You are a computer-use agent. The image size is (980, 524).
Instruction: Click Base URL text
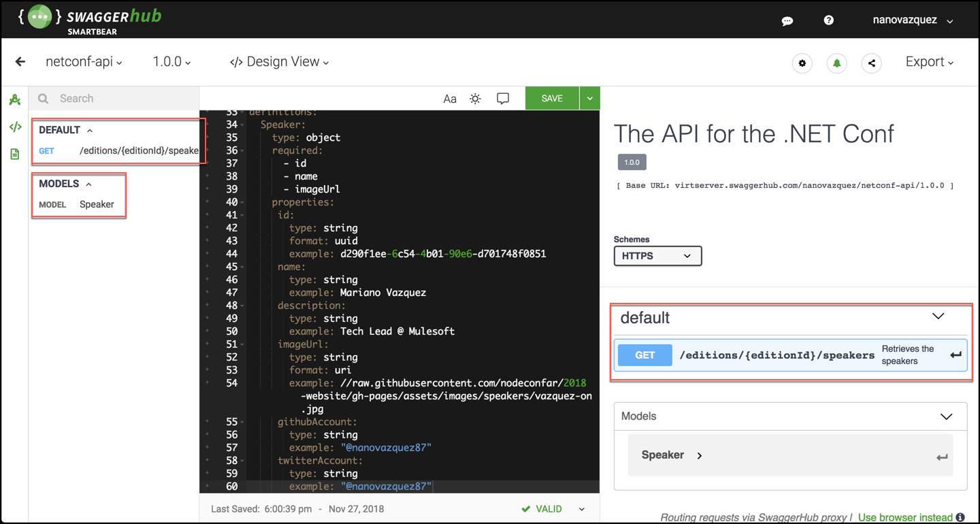[785, 185]
